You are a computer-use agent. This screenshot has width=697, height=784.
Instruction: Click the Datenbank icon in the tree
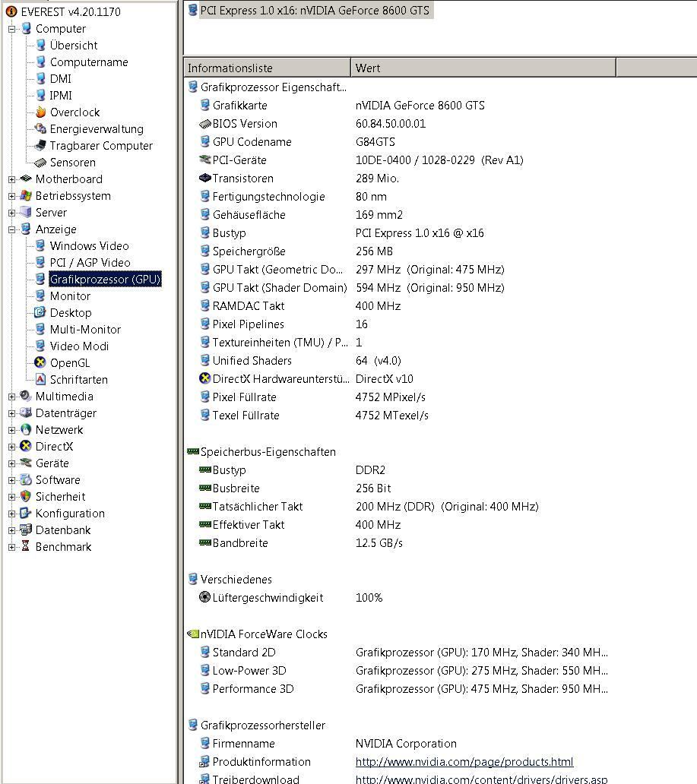[x=26, y=530]
